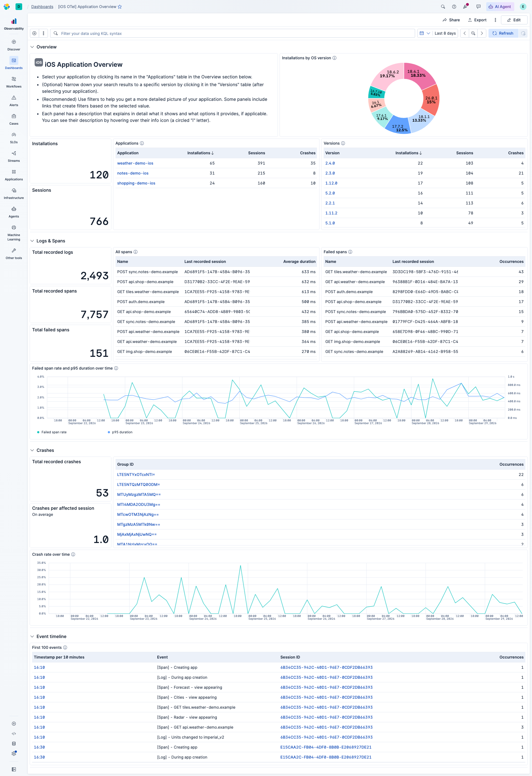Image resolution: width=532 pixels, height=776 pixels.
Task: Open SLOs in the sidebar
Action: [14, 138]
